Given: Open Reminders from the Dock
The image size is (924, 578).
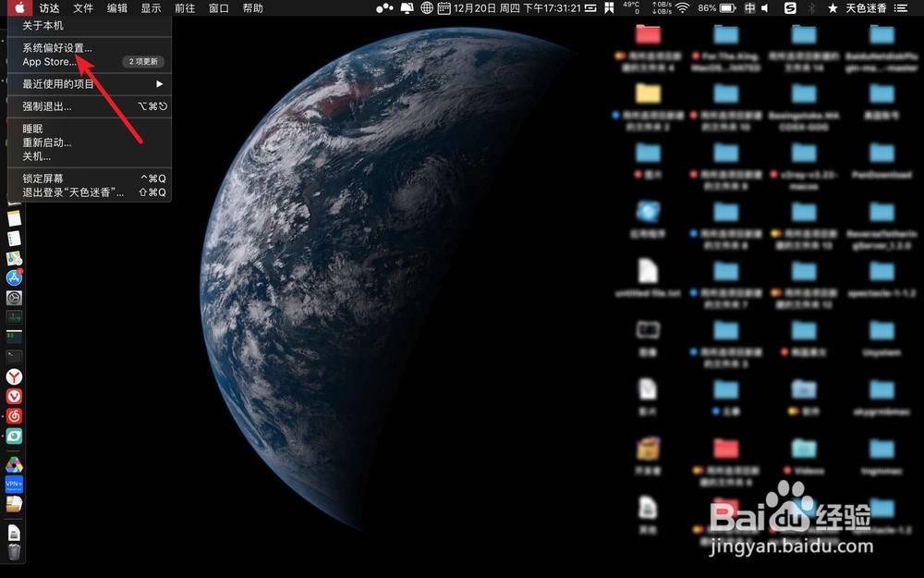Looking at the screenshot, I should pos(14,239).
